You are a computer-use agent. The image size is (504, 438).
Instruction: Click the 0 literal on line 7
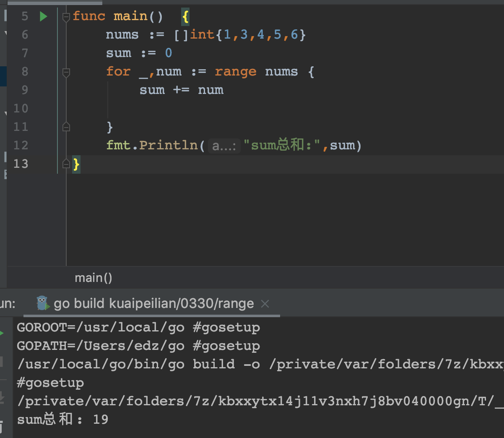pos(169,53)
